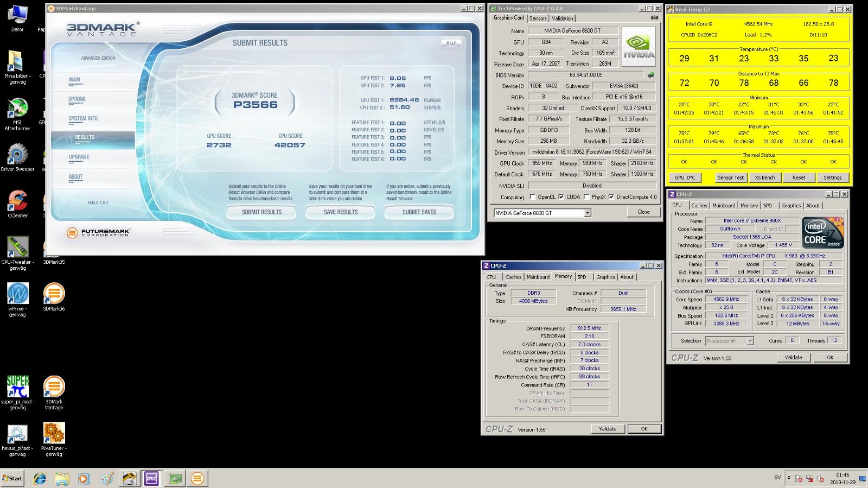Launch Windows Media Player from the taskbar
The image size is (868, 488).
coord(84,478)
